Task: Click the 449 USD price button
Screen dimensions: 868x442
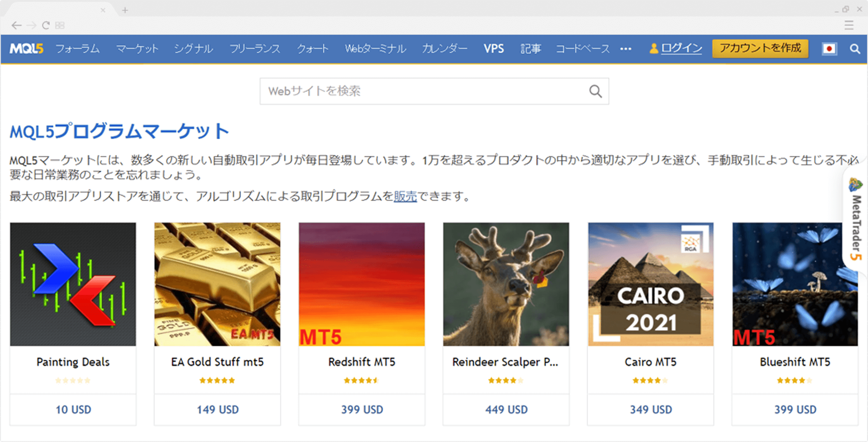Action: (x=506, y=410)
